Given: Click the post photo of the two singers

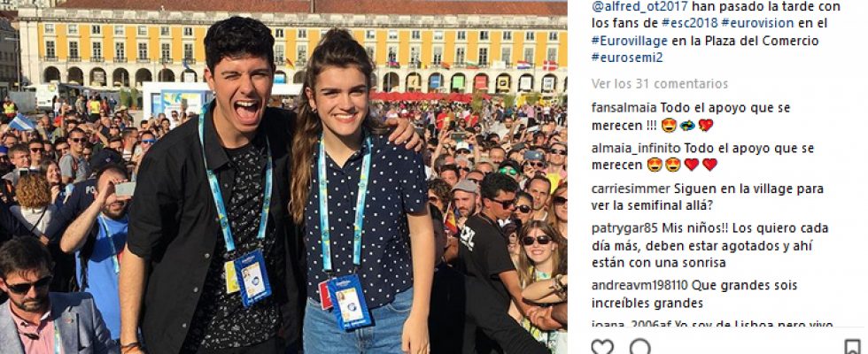Looking at the screenshot, I should (x=283, y=177).
